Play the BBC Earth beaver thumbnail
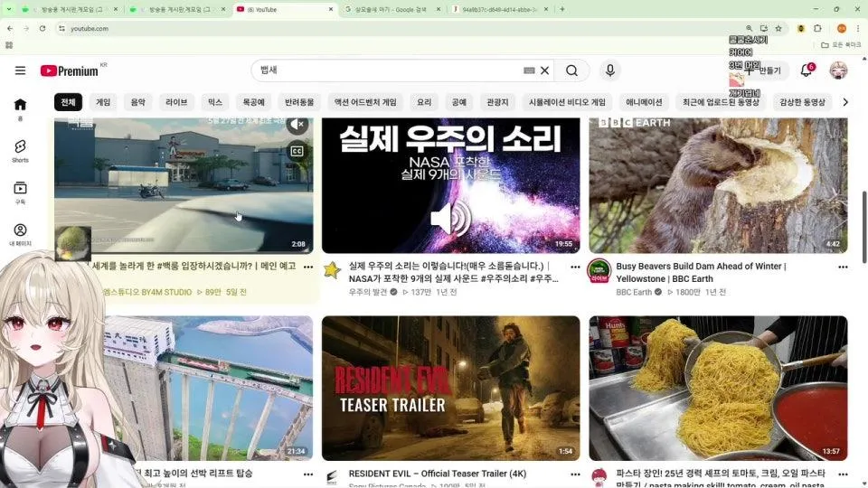Screen dimensions: 868x488 718,185
